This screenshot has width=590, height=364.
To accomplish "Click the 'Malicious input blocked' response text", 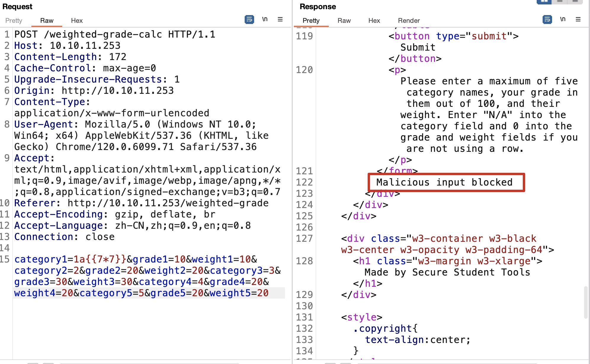I will click(444, 182).
